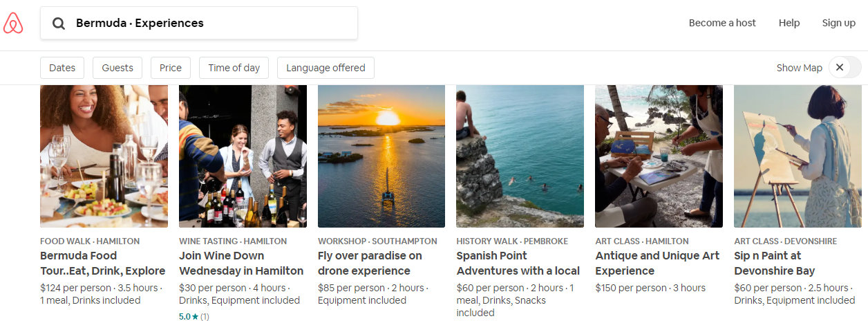Toggle the Show Map switch
The height and width of the screenshot is (321, 868).
point(845,67)
